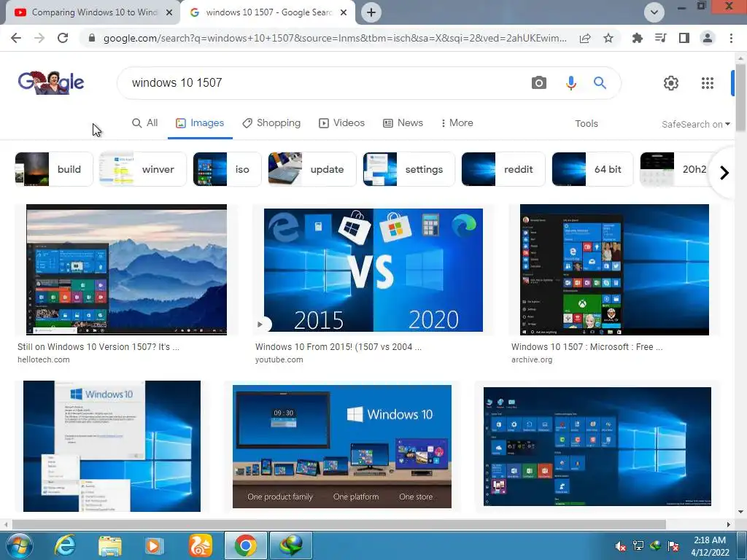
Task: Open the hellotech.com mountain desktop image
Action: (x=126, y=270)
